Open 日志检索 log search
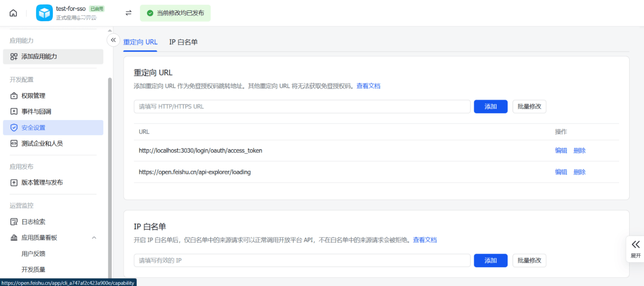The image size is (644, 286). pos(33,222)
